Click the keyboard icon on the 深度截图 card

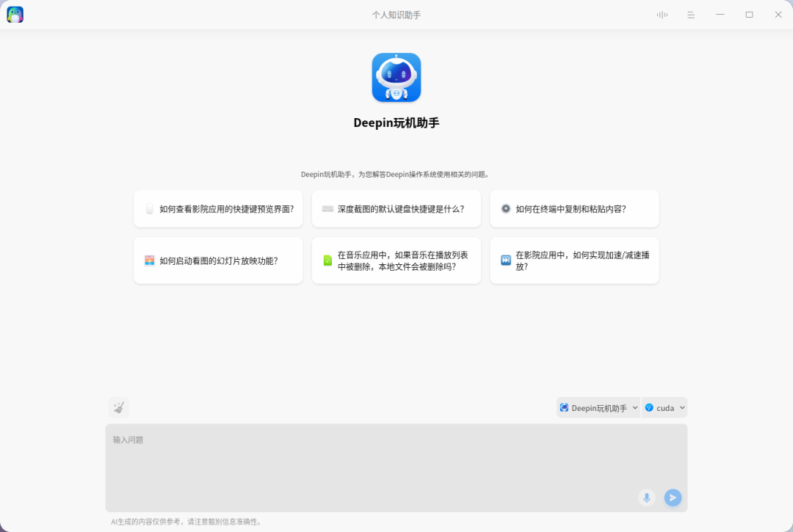327,208
